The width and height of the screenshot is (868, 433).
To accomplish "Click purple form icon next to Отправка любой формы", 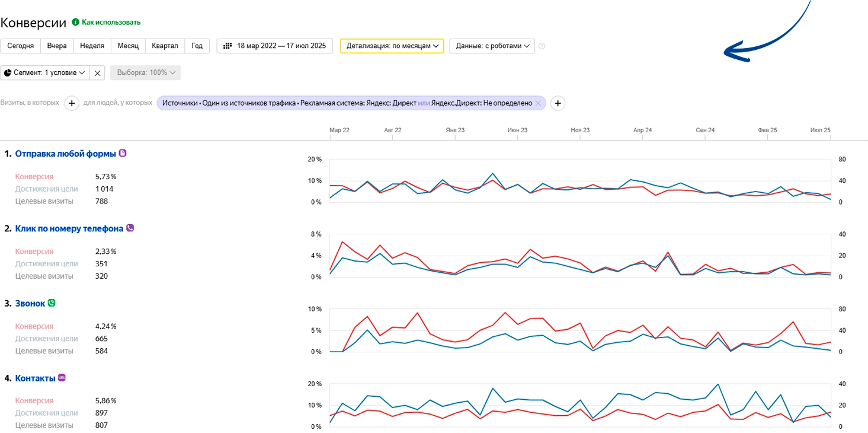I will (123, 153).
